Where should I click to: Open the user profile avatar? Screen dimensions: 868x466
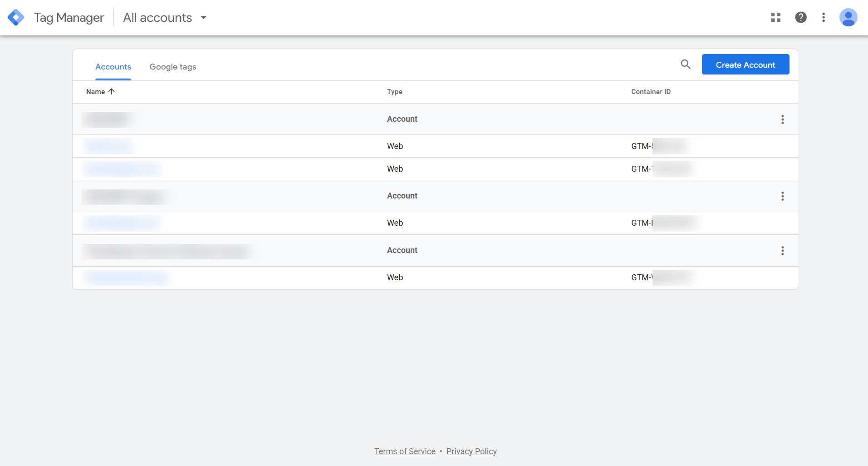click(848, 18)
